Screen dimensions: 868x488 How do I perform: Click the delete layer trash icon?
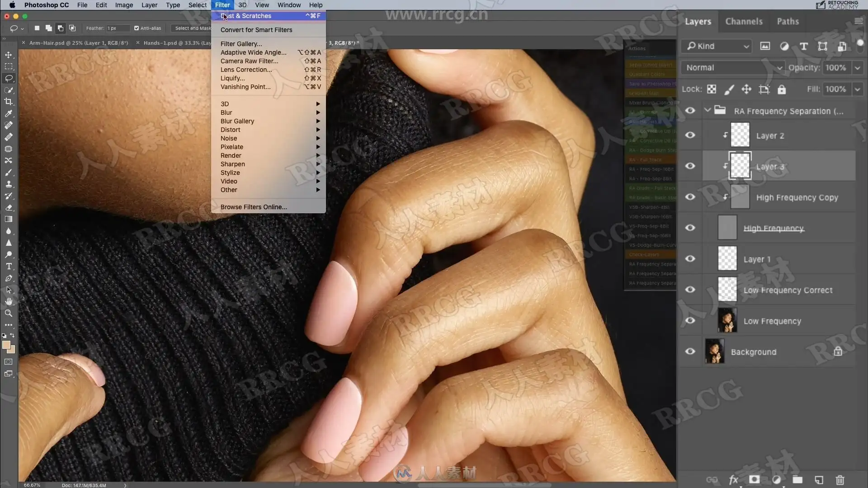click(x=840, y=480)
